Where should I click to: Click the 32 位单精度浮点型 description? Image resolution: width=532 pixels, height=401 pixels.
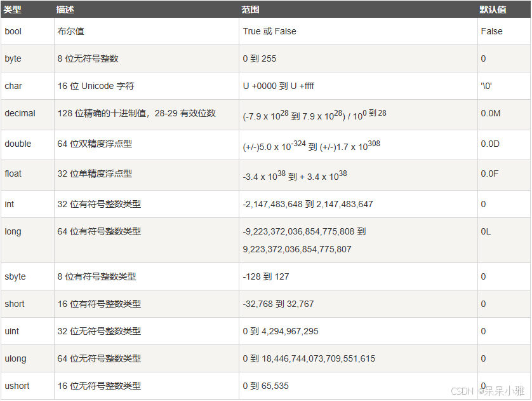(x=95, y=173)
